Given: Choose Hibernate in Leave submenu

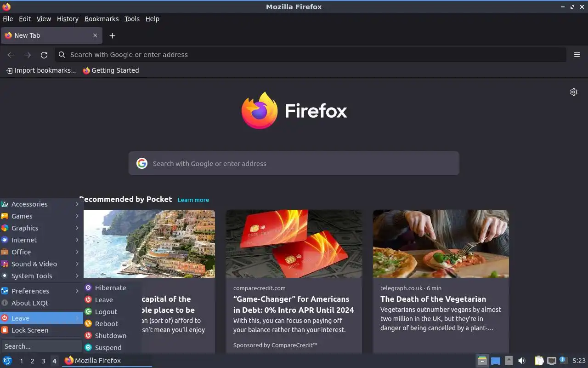Looking at the screenshot, I should point(112,288).
